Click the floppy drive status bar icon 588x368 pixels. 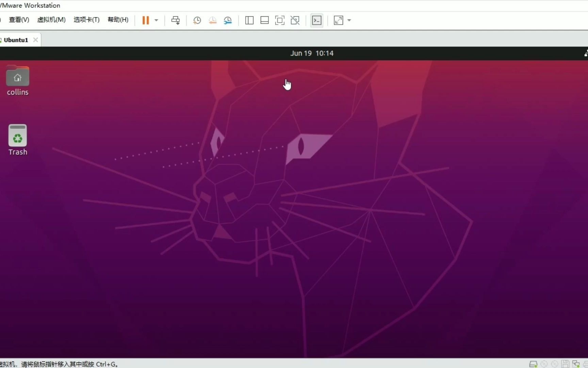pos(565,364)
